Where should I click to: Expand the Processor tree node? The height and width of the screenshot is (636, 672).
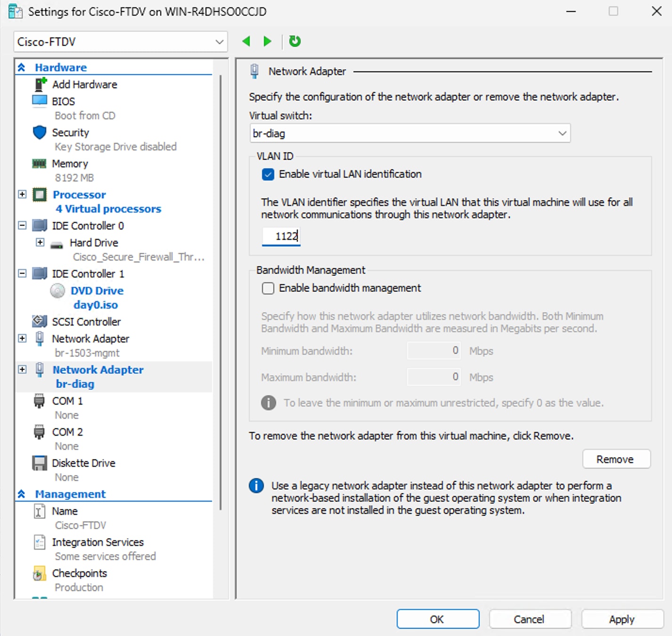pos(22,194)
